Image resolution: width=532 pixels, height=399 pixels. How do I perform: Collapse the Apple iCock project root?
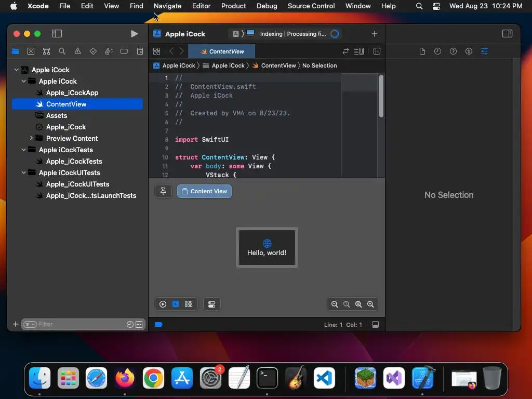coord(16,70)
